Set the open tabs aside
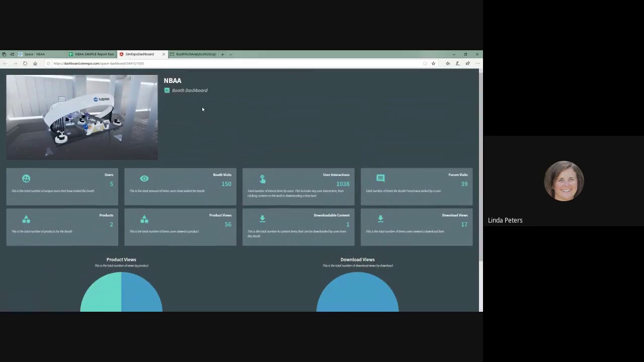644x362 pixels. [x=12, y=54]
